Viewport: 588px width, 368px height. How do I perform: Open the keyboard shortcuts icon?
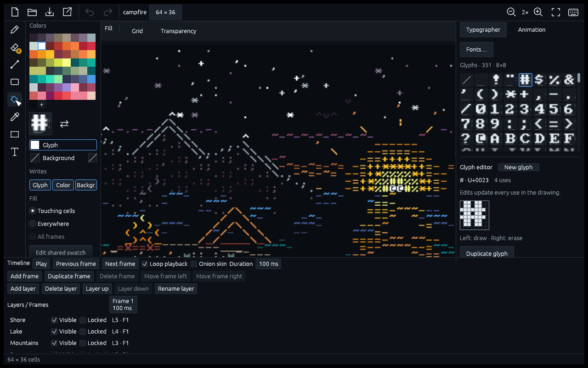(573, 12)
